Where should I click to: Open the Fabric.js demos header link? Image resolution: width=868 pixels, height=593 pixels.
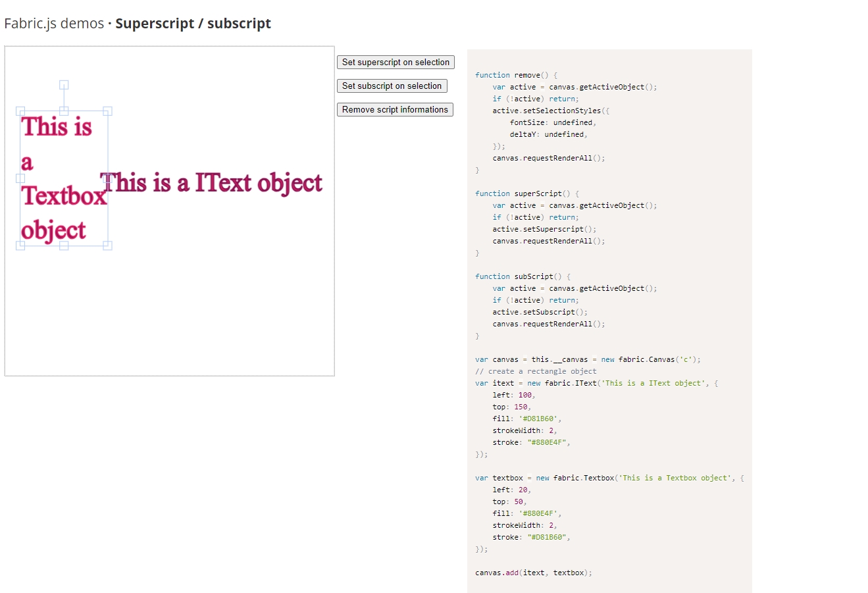pos(54,24)
